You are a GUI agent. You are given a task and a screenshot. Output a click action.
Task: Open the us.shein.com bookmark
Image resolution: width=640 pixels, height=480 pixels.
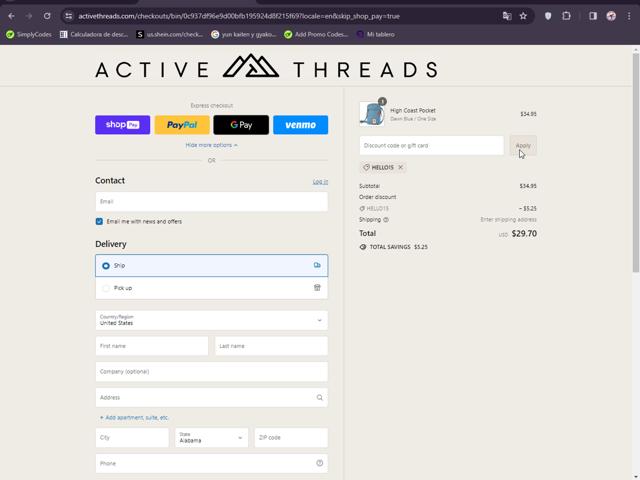pos(170,35)
